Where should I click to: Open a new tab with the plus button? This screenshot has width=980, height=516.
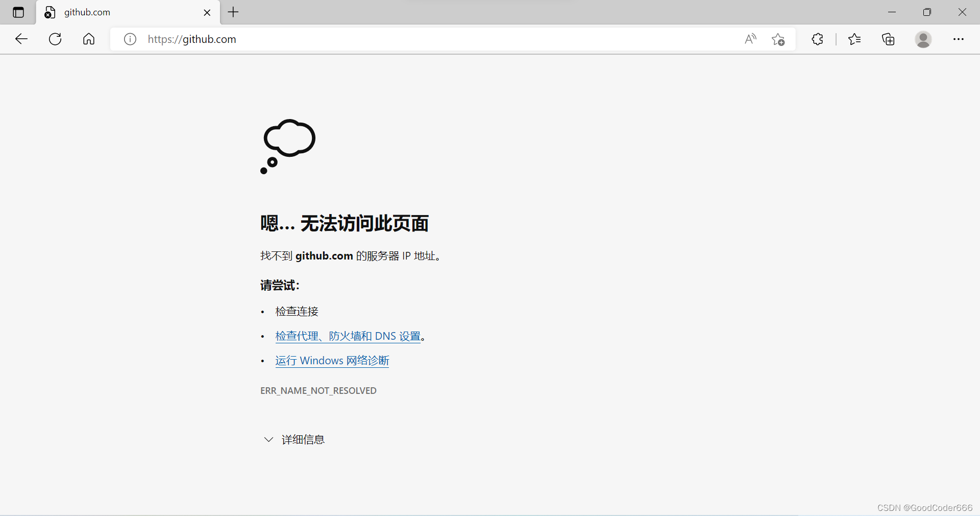(x=233, y=12)
